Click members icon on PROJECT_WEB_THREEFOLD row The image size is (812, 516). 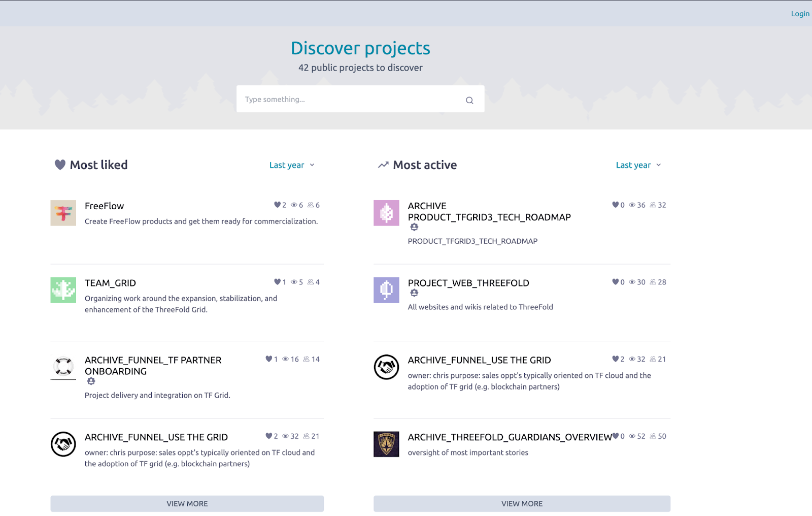653,282
